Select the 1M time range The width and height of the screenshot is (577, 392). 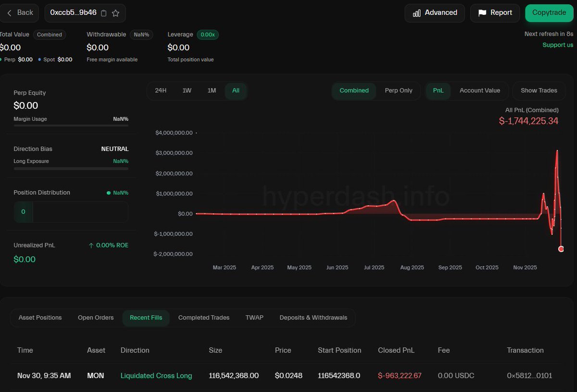212,90
